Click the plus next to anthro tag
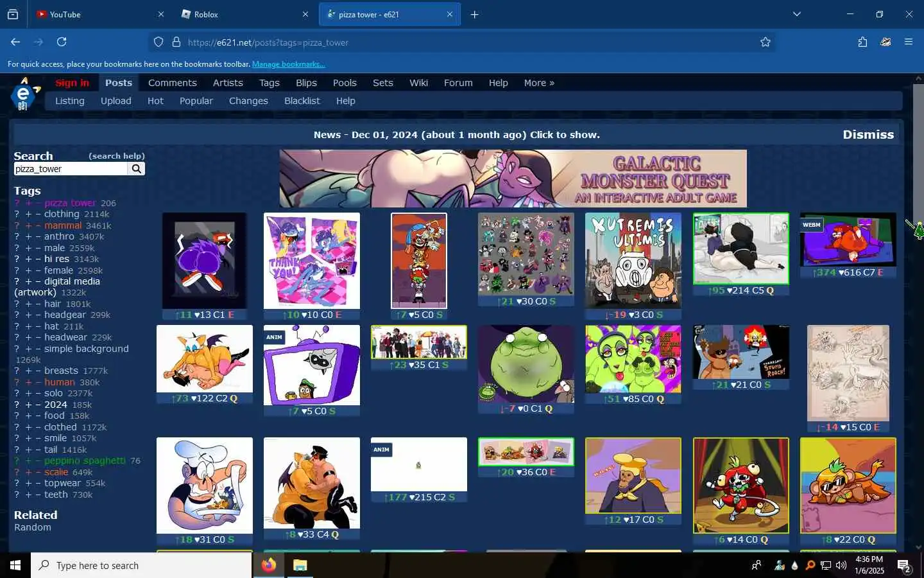924x578 pixels. click(28, 236)
